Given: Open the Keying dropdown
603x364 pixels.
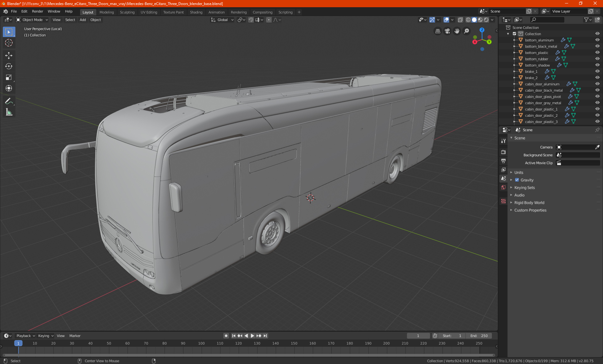Looking at the screenshot, I should click(x=46, y=336).
